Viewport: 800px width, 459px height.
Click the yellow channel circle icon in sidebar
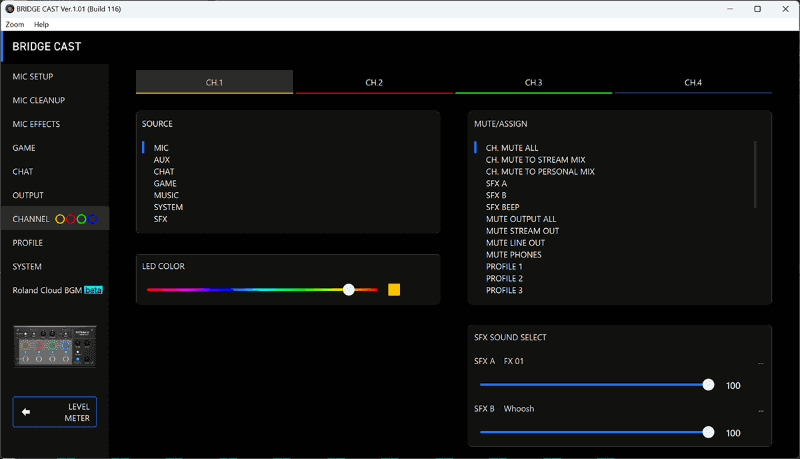point(60,219)
